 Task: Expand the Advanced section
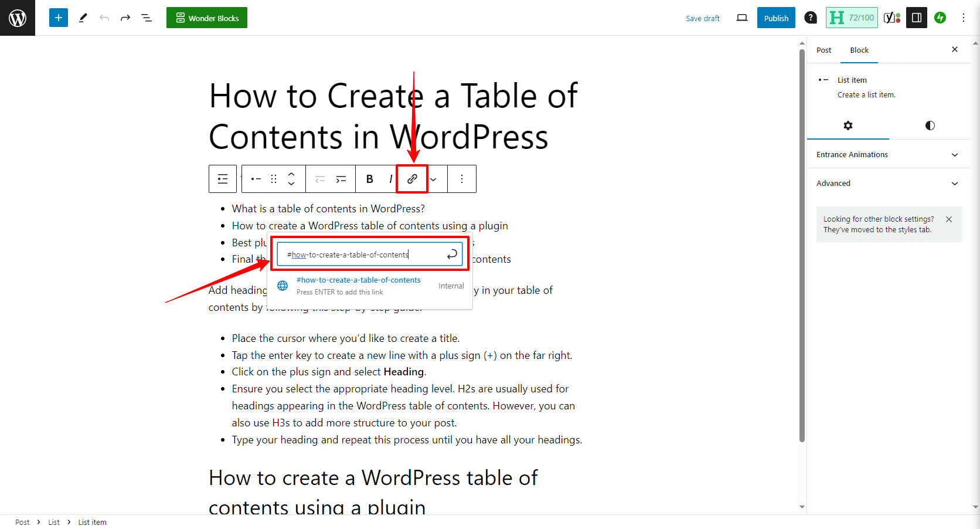(x=889, y=183)
